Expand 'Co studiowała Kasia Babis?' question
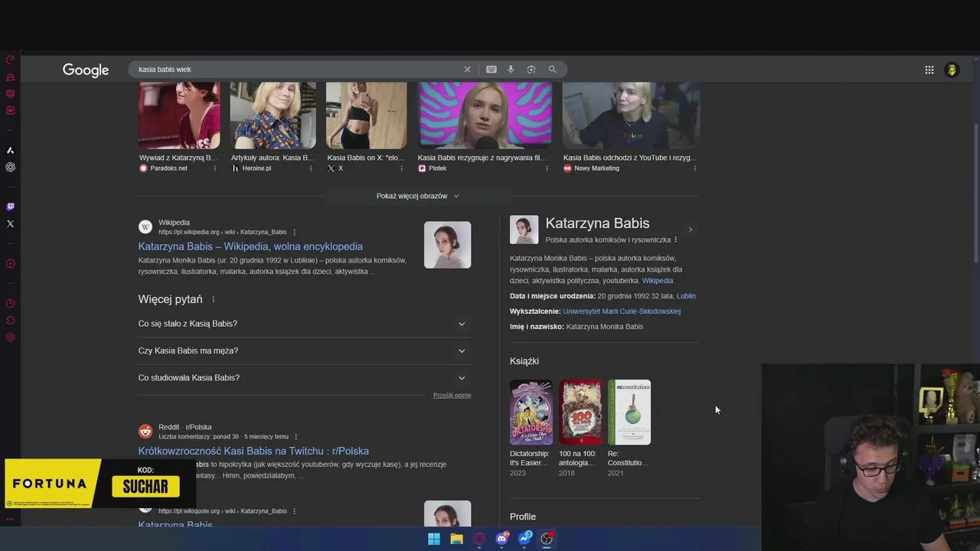This screenshot has width=980, height=551. (304, 378)
